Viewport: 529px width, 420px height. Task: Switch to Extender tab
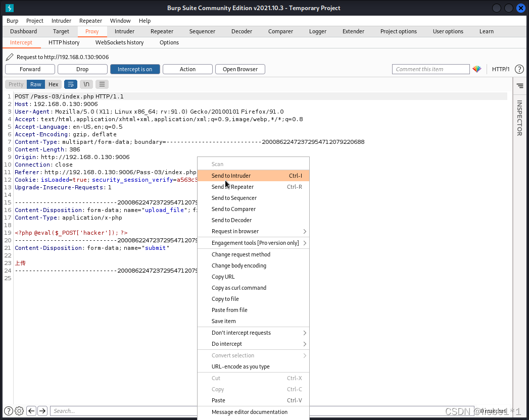(x=353, y=31)
